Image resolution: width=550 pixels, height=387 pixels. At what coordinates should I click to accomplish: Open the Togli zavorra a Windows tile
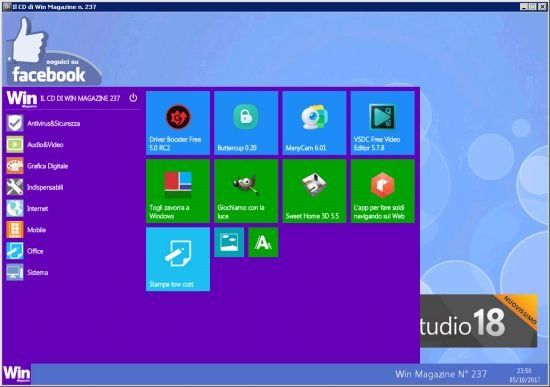click(x=178, y=191)
